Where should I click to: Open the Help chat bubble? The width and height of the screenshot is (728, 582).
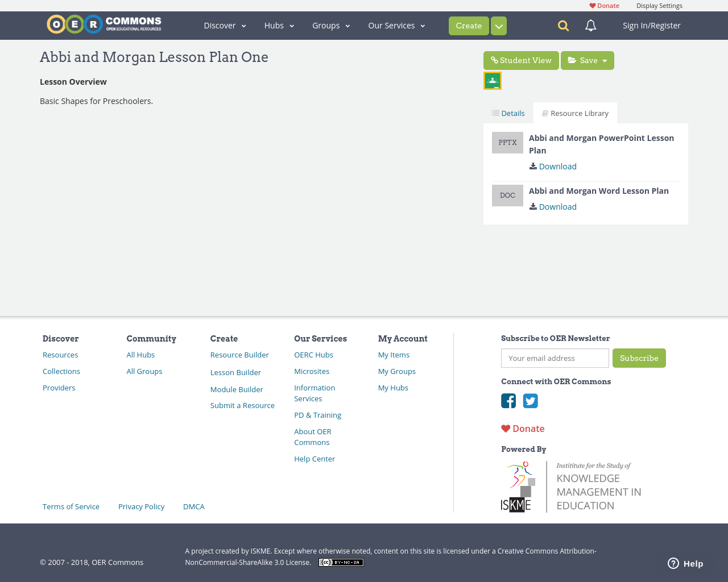coord(685,562)
